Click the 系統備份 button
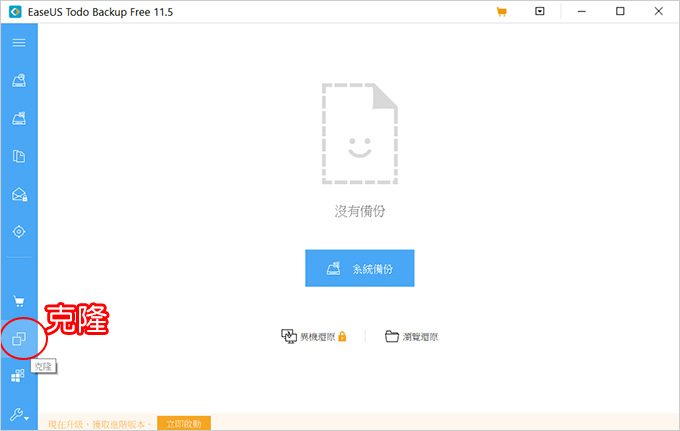The width and height of the screenshot is (680, 431). [360, 268]
